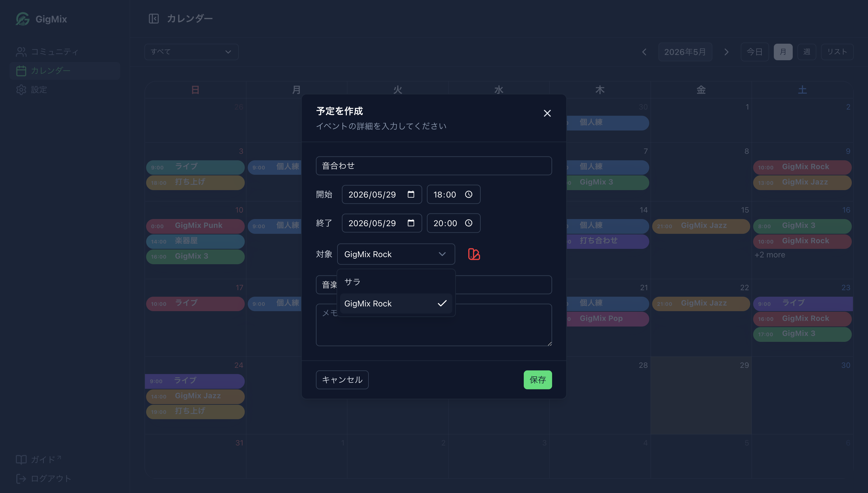Collapse sidebar with the panel toggle icon

pyautogui.click(x=154, y=19)
